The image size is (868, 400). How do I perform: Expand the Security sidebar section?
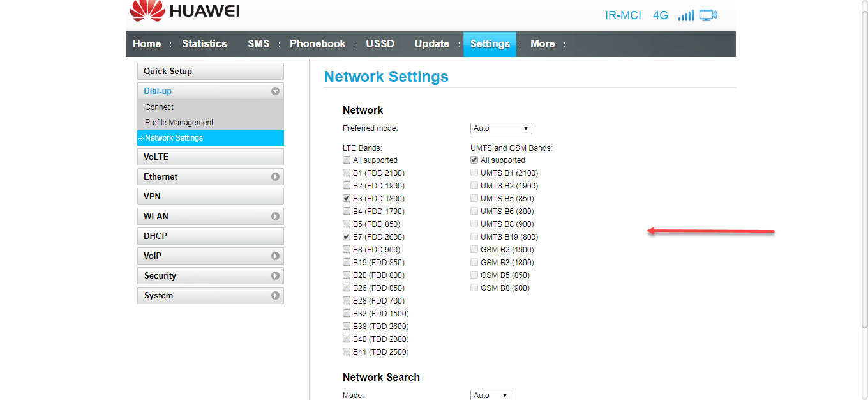click(275, 276)
